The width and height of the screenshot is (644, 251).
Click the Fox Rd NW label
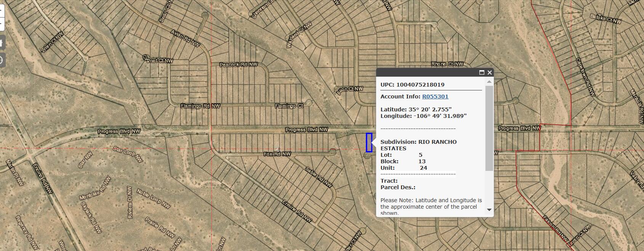pyautogui.click(x=277, y=154)
